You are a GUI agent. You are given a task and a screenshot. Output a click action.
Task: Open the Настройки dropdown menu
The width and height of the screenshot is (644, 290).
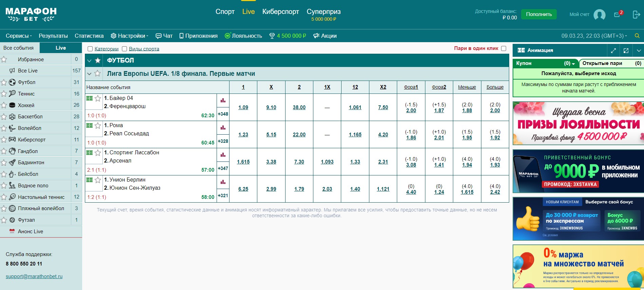(130, 36)
